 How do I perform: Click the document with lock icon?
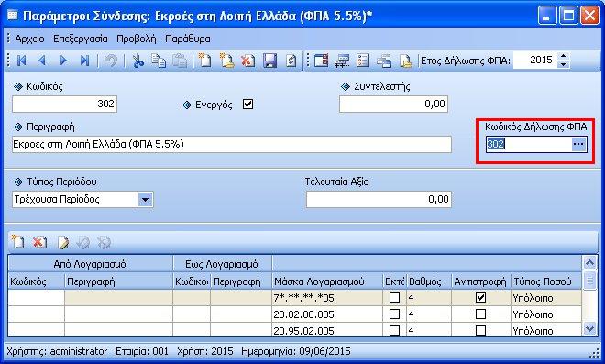click(405, 61)
